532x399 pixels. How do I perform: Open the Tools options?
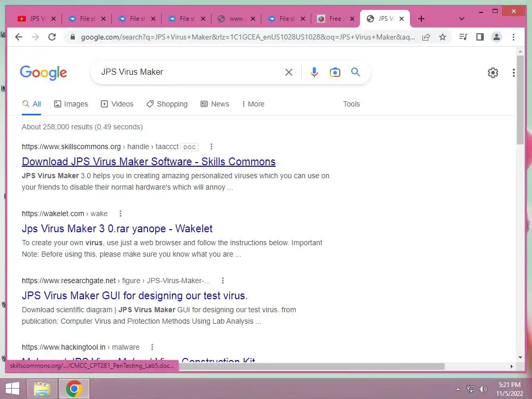(x=351, y=104)
